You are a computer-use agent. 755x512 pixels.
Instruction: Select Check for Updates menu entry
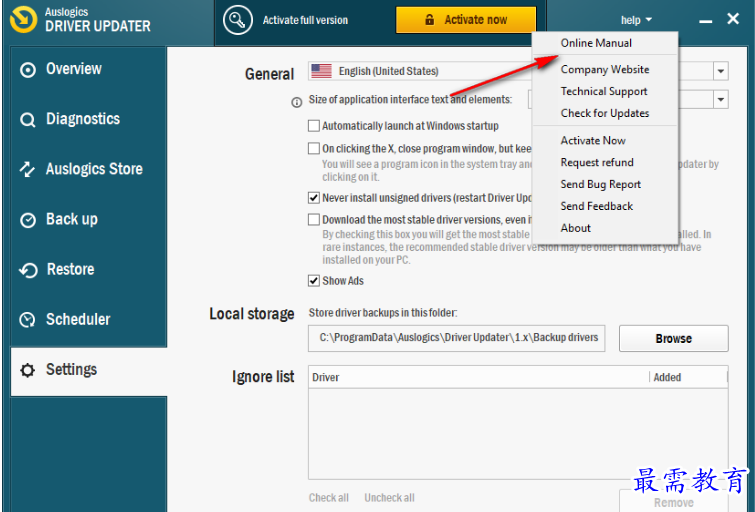pos(605,114)
